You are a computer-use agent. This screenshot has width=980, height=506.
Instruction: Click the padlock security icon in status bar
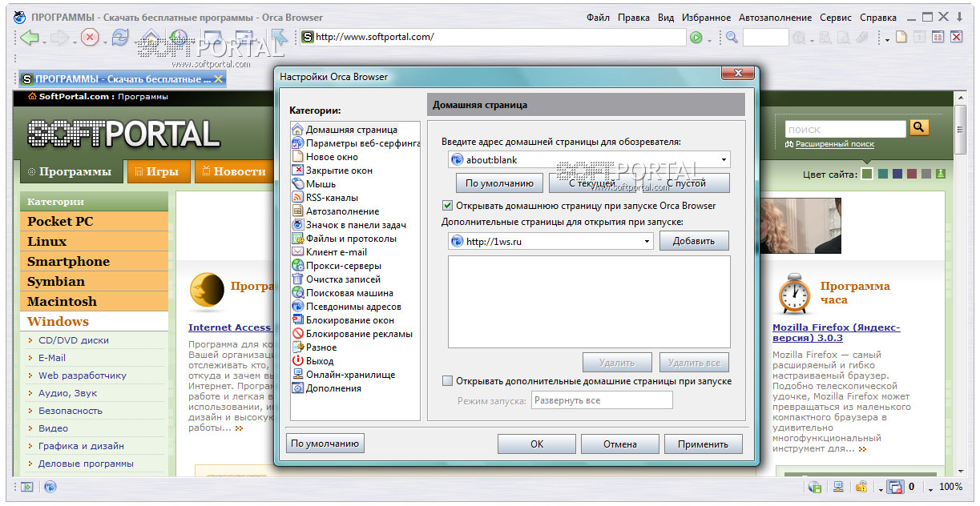pos(861,487)
